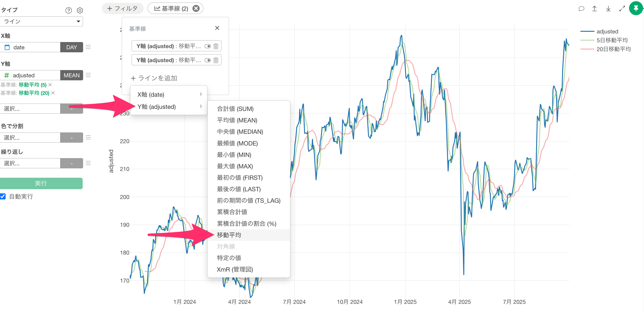
Task: Expand chart to fullscreen
Action: (622, 9)
